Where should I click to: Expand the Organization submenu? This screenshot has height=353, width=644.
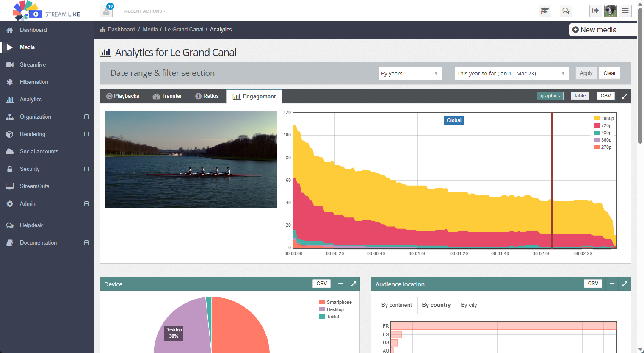click(87, 117)
